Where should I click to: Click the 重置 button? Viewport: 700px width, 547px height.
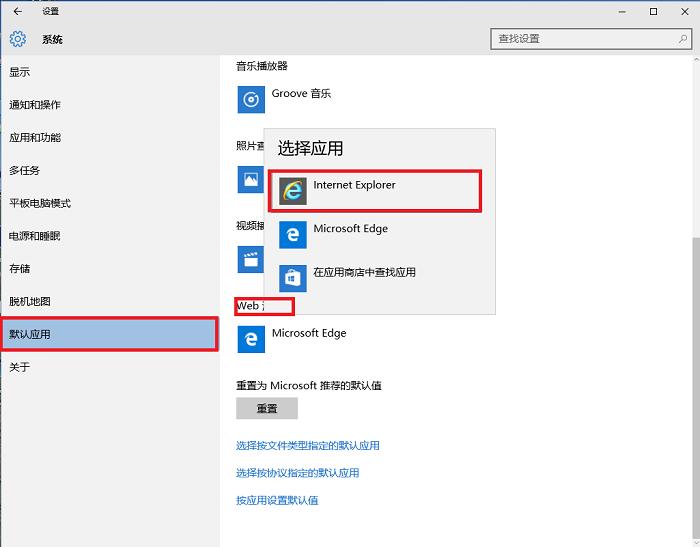(267, 408)
